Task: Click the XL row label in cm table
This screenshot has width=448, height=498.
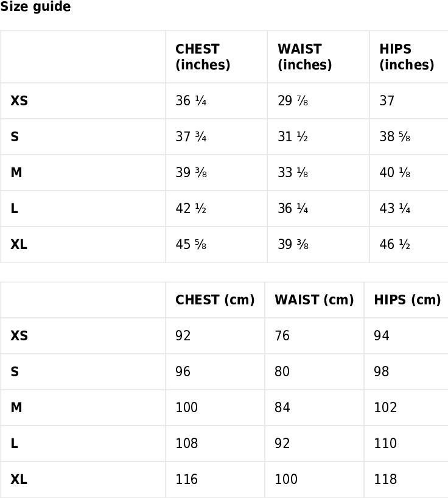Action: tap(19, 479)
